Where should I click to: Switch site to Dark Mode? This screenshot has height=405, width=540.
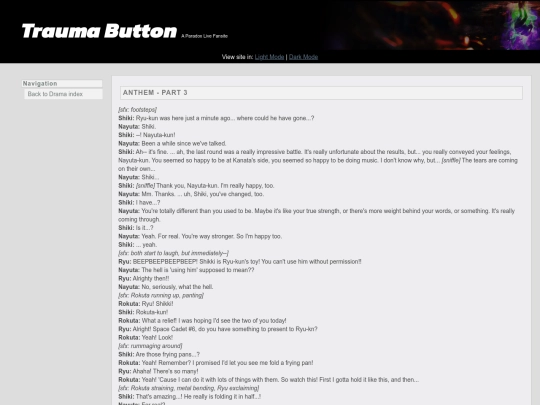(303, 57)
